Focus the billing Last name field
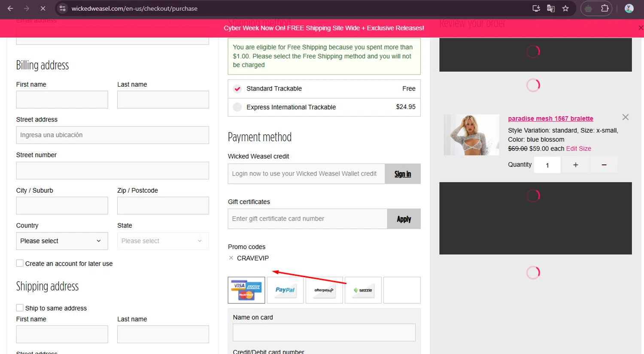 [x=163, y=100]
